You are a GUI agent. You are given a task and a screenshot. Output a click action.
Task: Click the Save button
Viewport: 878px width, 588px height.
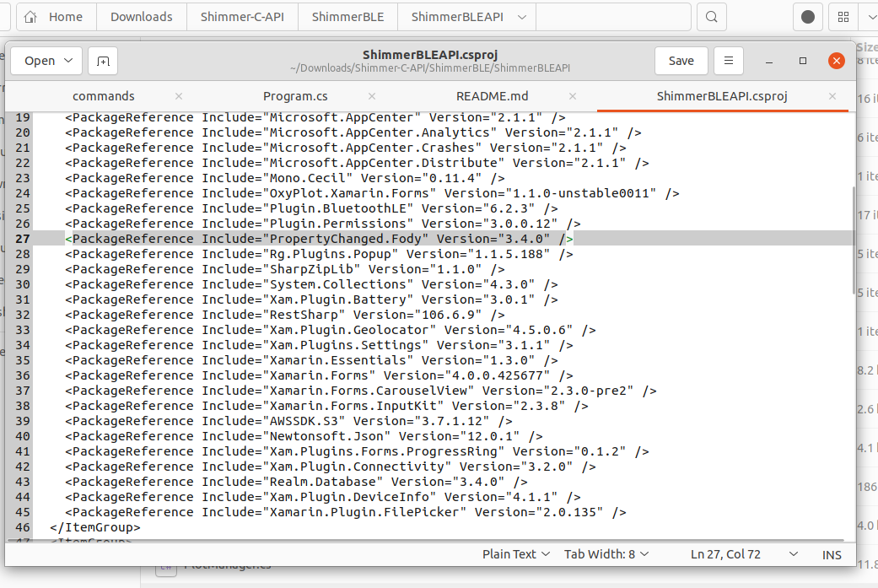(x=681, y=61)
